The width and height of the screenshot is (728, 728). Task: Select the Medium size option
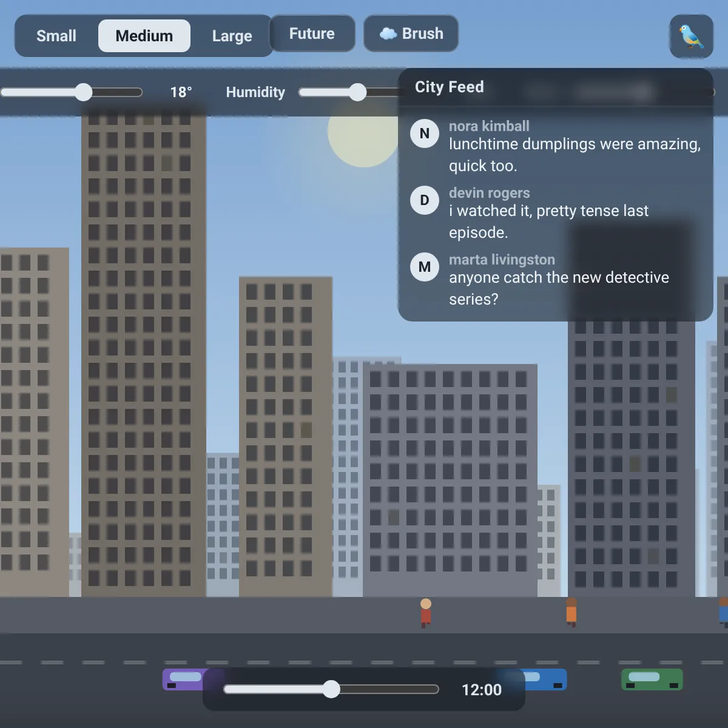click(144, 36)
